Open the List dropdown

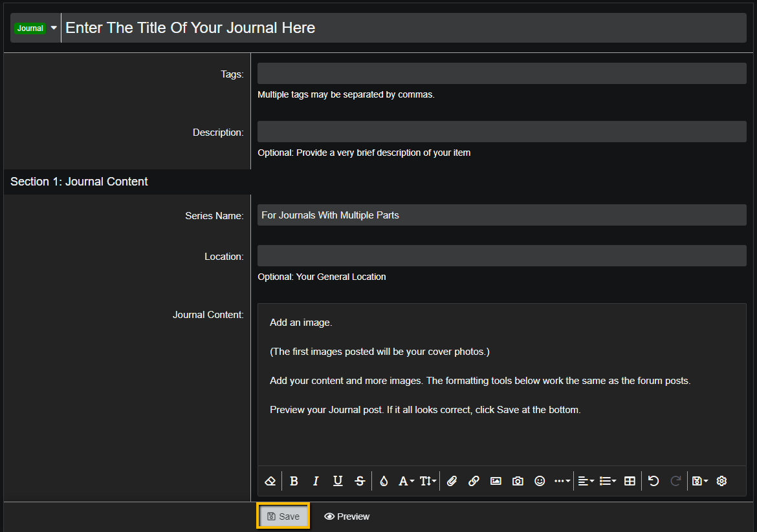pos(608,481)
